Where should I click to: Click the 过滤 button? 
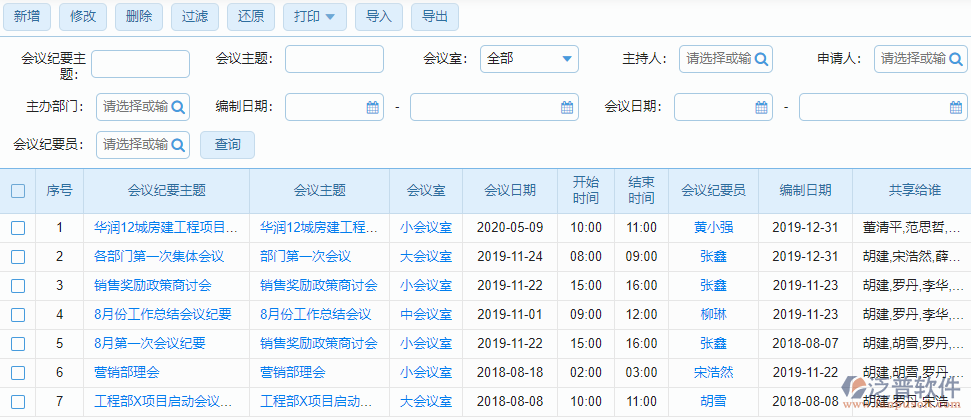tap(195, 17)
